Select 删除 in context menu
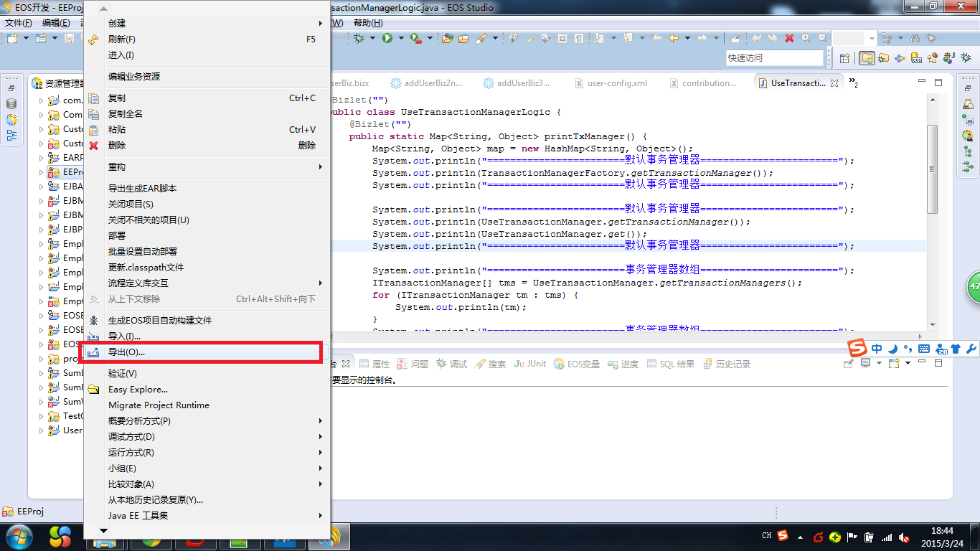The width and height of the screenshot is (980, 551). (207, 146)
